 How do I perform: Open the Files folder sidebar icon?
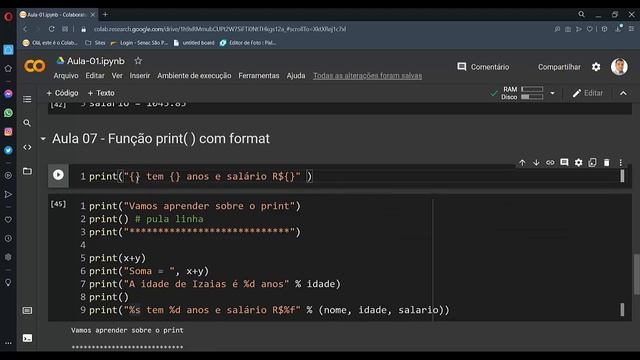[27, 171]
